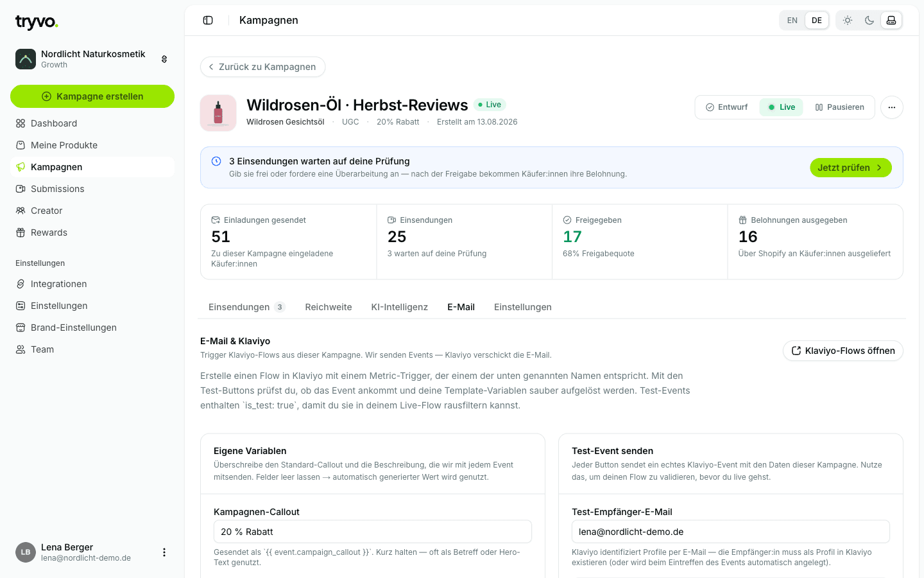Screen dimensions: 924x578
Task: Select the E-Mail tab
Action: 461,307
